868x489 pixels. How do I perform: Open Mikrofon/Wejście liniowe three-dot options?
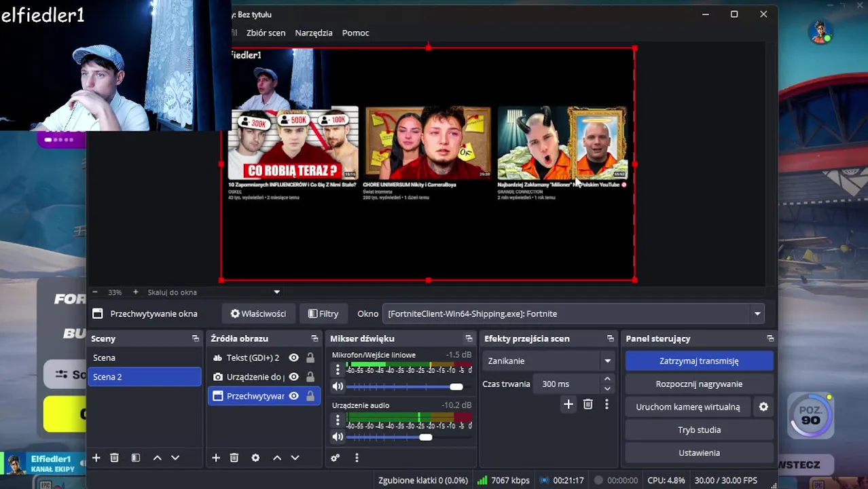pos(338,369)
